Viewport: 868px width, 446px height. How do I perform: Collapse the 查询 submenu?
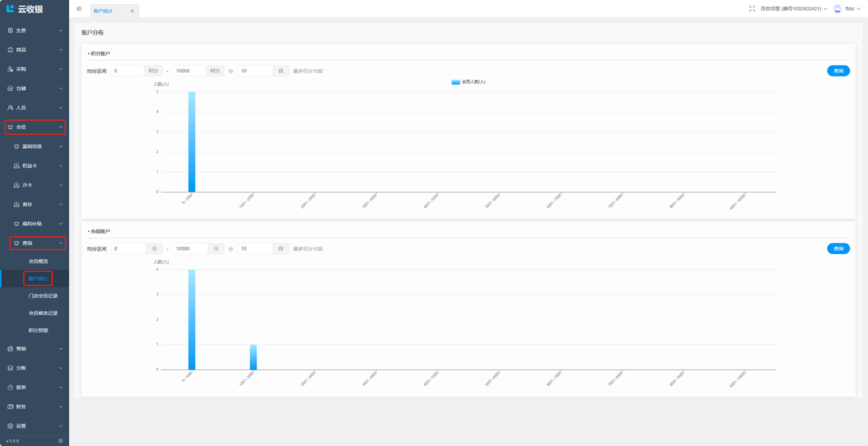point(37,243)
